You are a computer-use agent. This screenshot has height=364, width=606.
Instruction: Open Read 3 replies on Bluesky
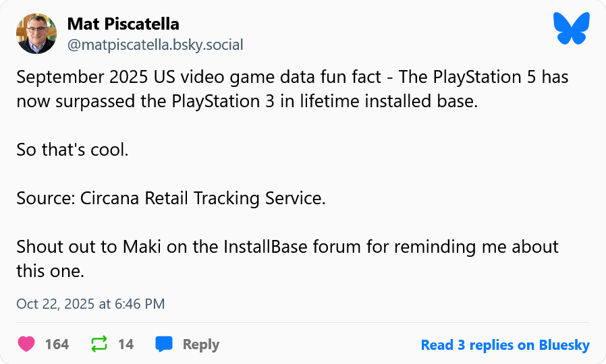tap(505, 345)
